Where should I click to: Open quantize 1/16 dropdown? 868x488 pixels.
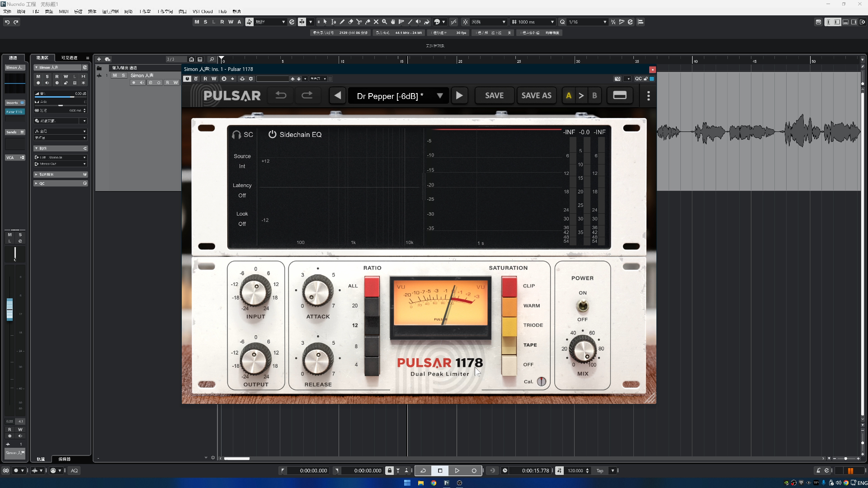pos(605,22)
